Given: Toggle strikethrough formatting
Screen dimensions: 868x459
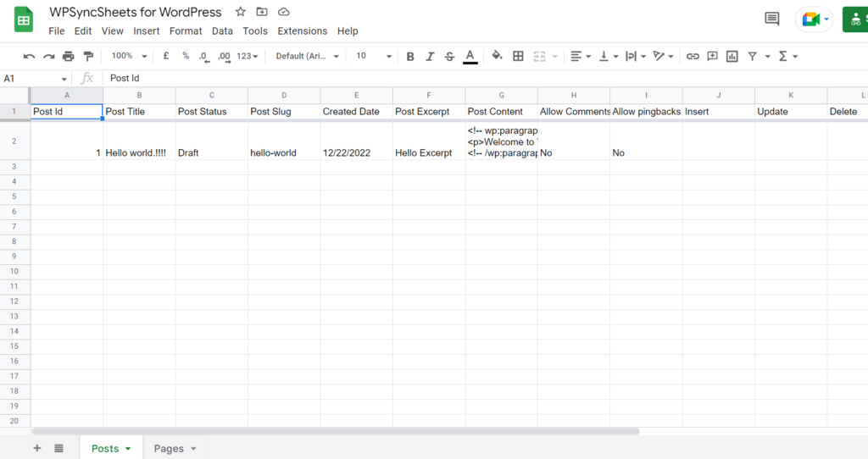Looking at the screenshot, I should (449, 56).
